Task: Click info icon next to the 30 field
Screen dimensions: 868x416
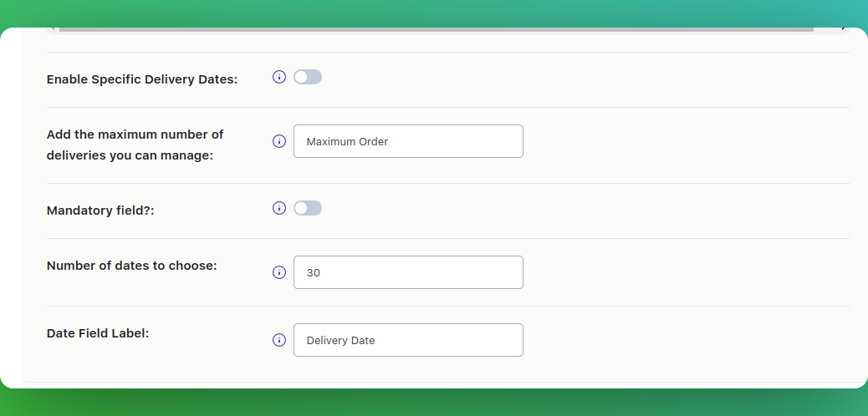Action: tap(279, 272)
